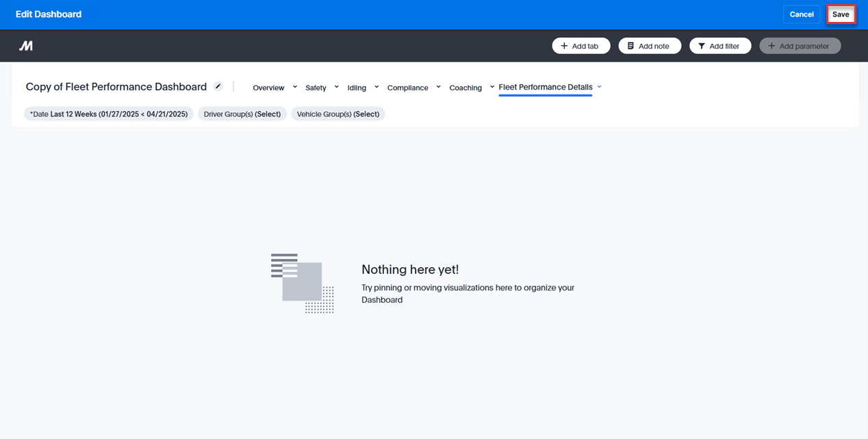Click the pencil icon to rename dashboard

click(x=218, y=86)
